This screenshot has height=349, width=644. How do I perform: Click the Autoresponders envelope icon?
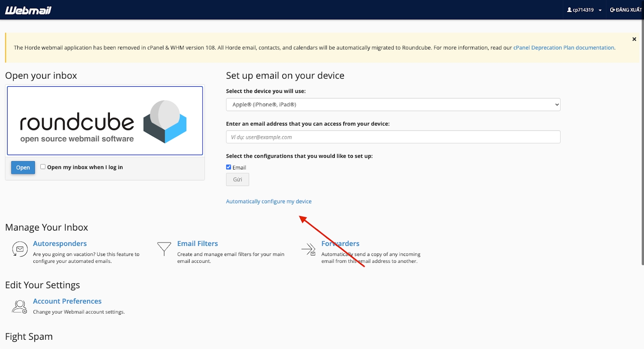pos(20,249)
